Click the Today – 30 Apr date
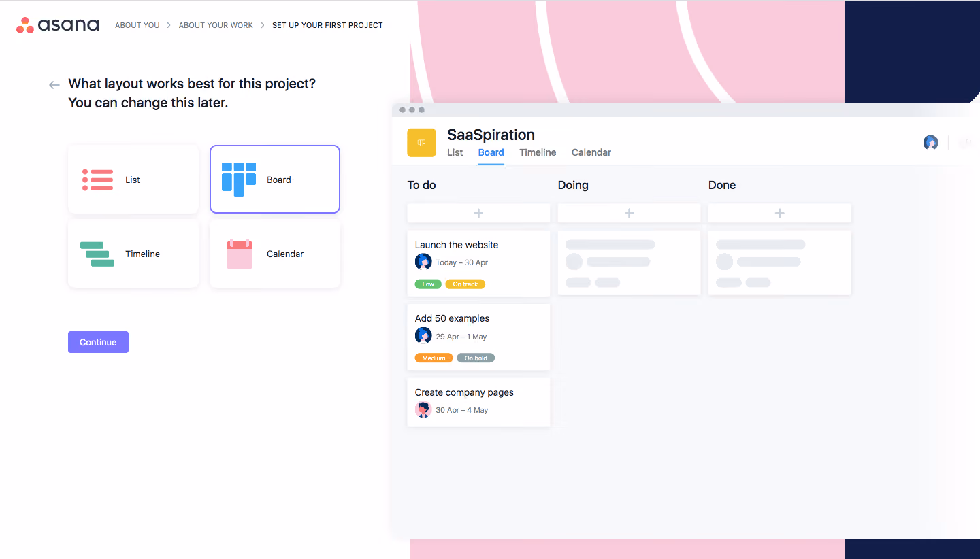This screenshot has width=980, height=559. click(x=462, y=262)
